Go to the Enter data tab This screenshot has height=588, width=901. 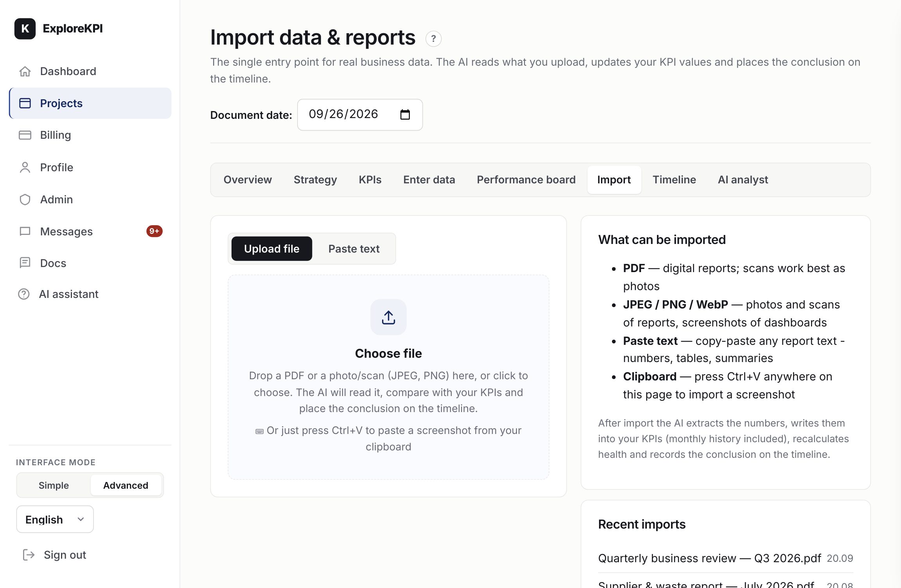(x=429, y=179)
